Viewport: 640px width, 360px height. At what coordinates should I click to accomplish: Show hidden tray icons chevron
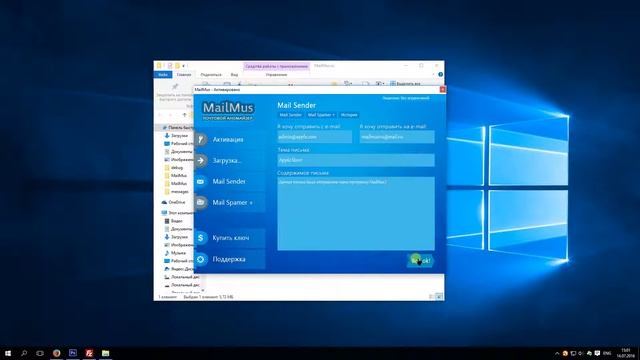pyautogui.click(x=557, y=353)
